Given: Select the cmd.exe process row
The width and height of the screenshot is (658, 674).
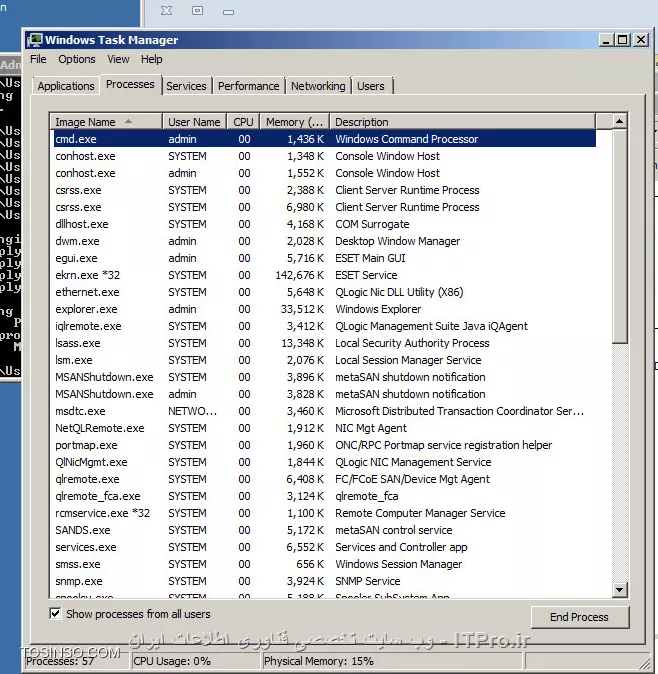Looking at the screenshot, I should (x=325, y=139).
